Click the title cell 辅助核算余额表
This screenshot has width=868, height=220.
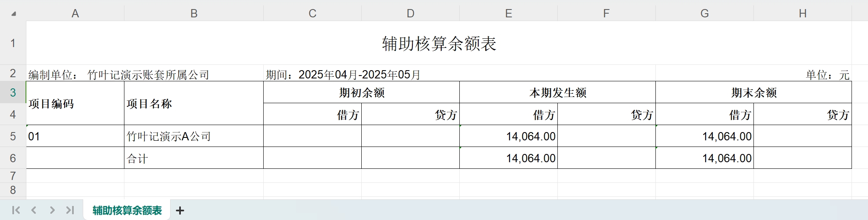tap(439, 43)
